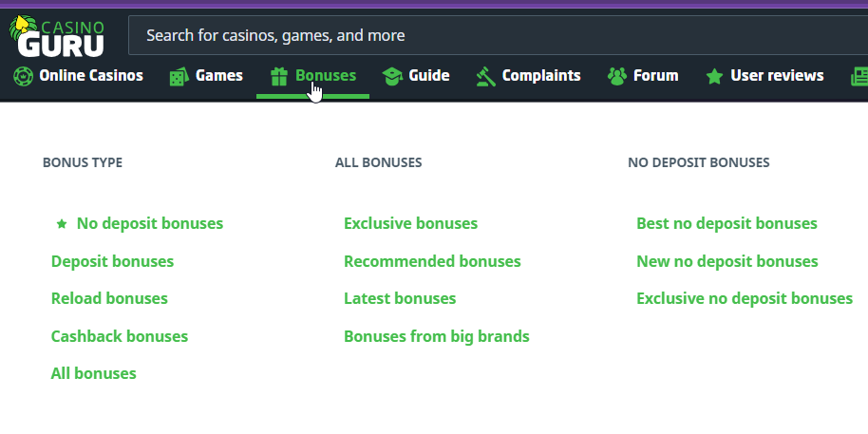The image size is (868, 434).
Task: Open the Deposit bonuses link
Action: pos(112,261)
